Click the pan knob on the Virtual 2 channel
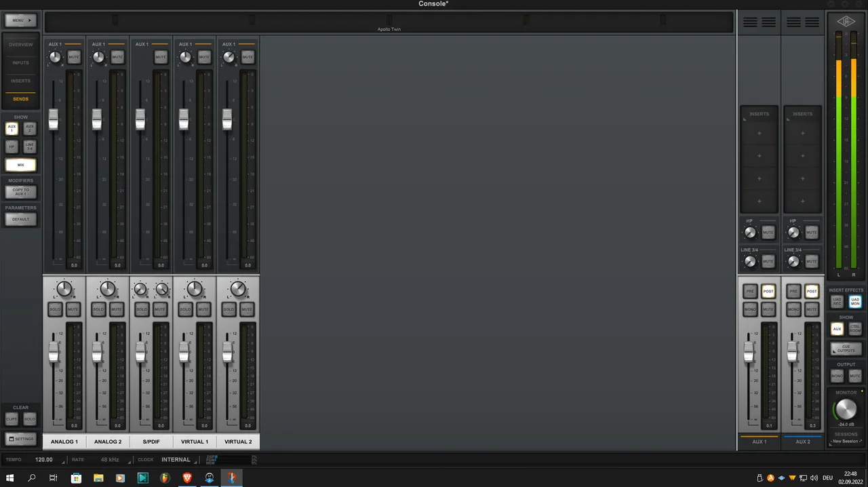The image size is (868, 487). (238, 290)
